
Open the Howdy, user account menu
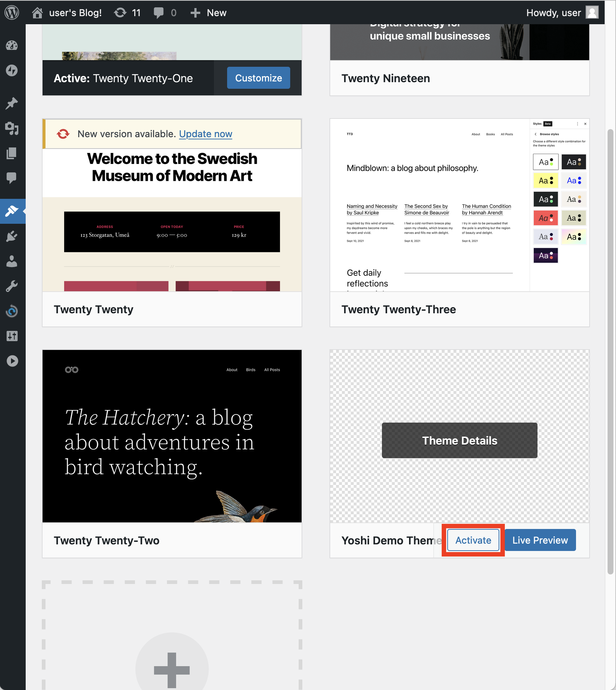[562, 12]
